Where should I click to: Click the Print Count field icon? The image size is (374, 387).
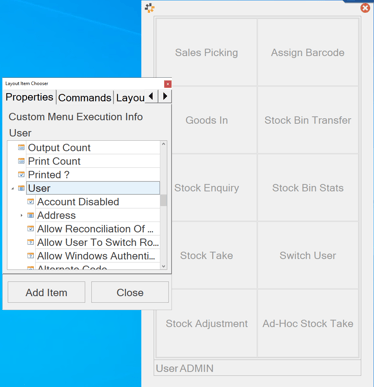[21, 161]
